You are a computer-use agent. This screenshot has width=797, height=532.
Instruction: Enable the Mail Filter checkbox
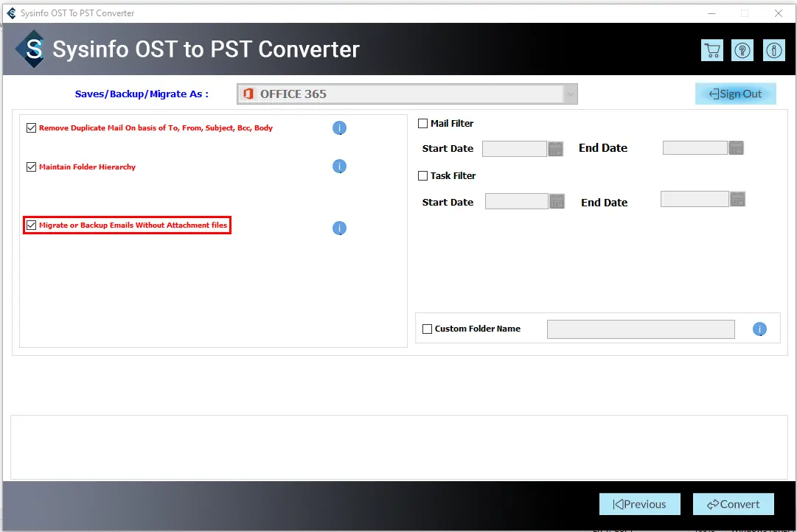tap(423, 124)
